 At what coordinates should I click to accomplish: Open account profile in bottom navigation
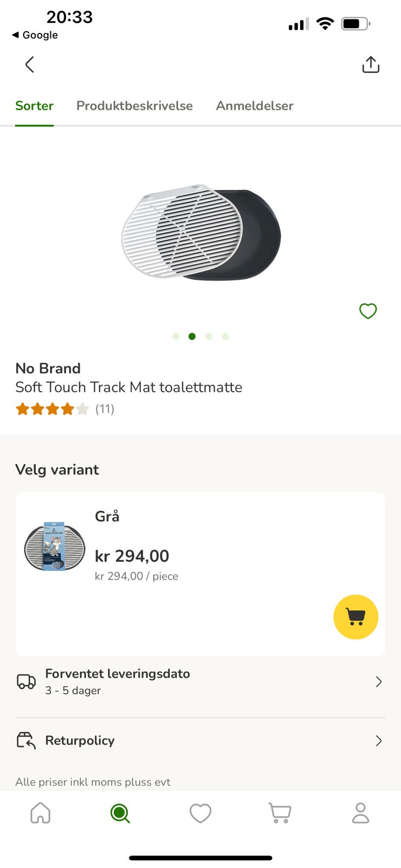coord(360,813)
